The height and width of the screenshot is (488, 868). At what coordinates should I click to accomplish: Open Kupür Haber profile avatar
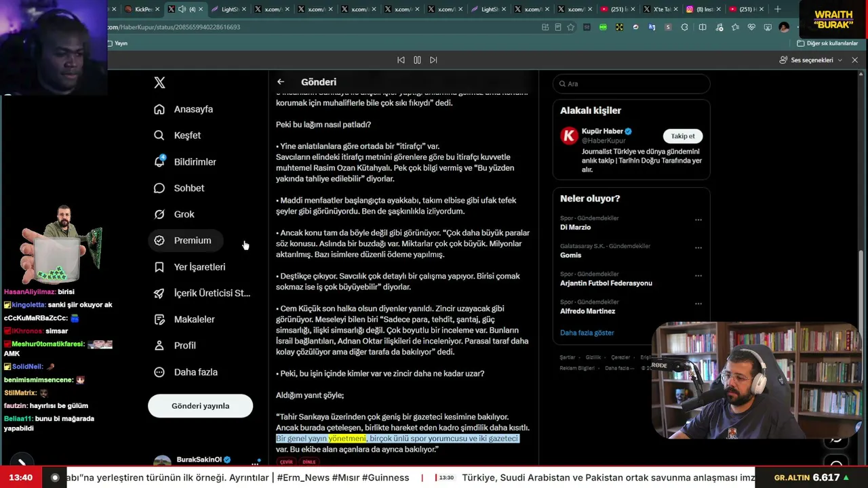(x=569, y=136)
